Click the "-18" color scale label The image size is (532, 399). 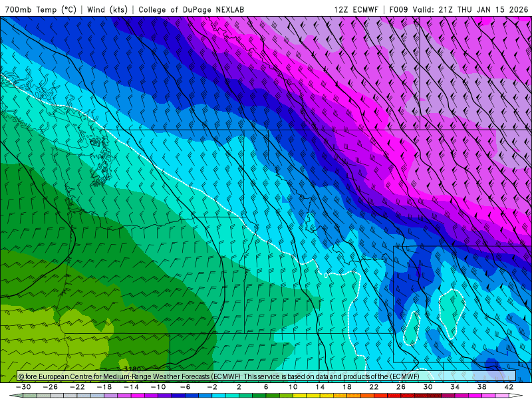pos(104,387)
